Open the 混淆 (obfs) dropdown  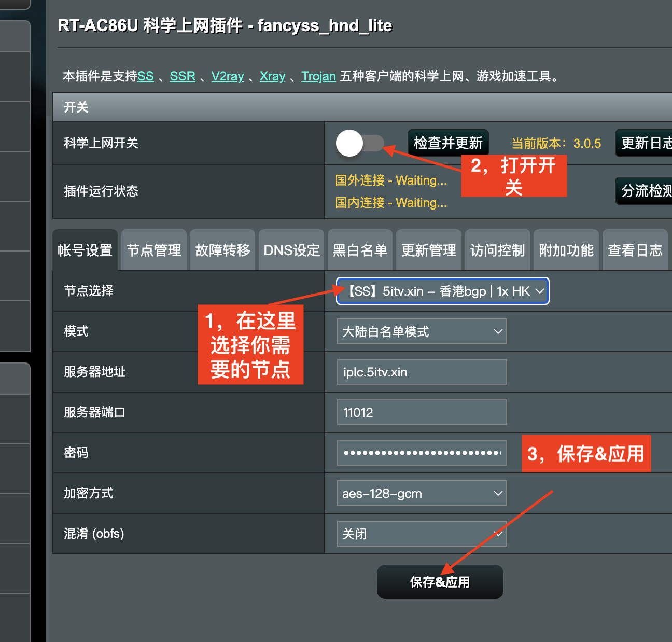click(422, 534)
